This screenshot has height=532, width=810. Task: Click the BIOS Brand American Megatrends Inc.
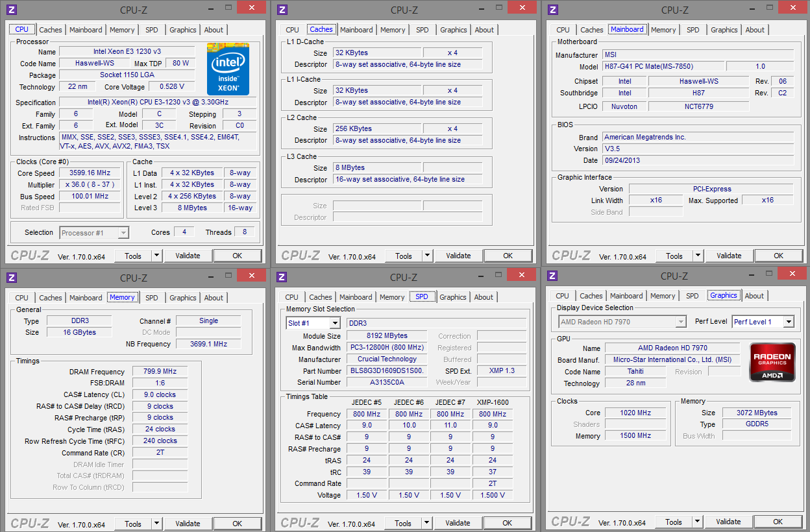point(698,138)
